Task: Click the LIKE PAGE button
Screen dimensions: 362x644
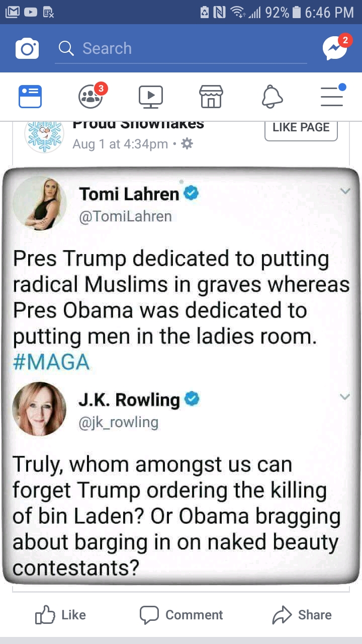Action: (301, 129)
